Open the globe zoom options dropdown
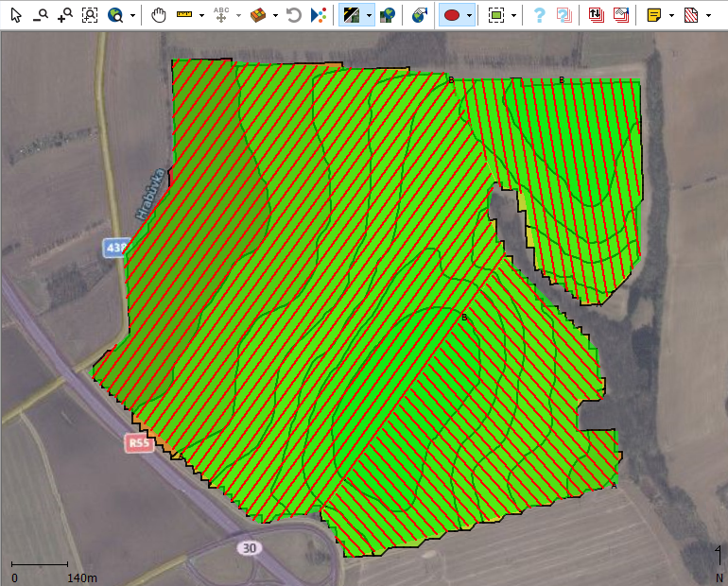The image size is (728, 586). coord(132,16)
